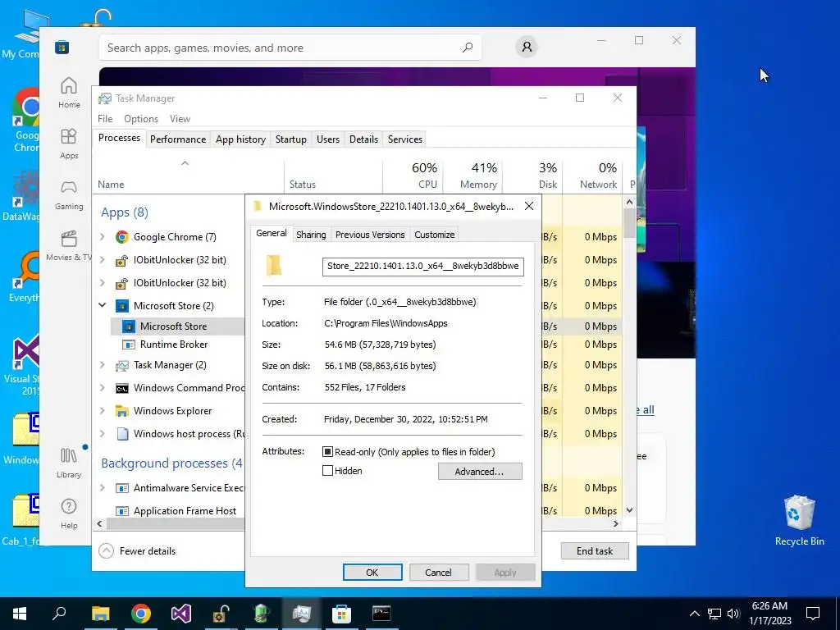
Task: Click taskbar search magnifier
Action: (x=59, y=614)
